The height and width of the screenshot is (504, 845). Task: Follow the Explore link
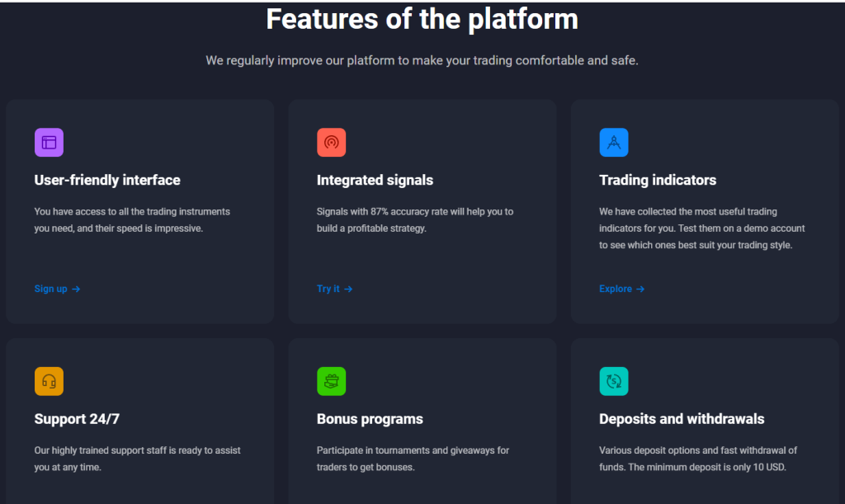point(616,289)
